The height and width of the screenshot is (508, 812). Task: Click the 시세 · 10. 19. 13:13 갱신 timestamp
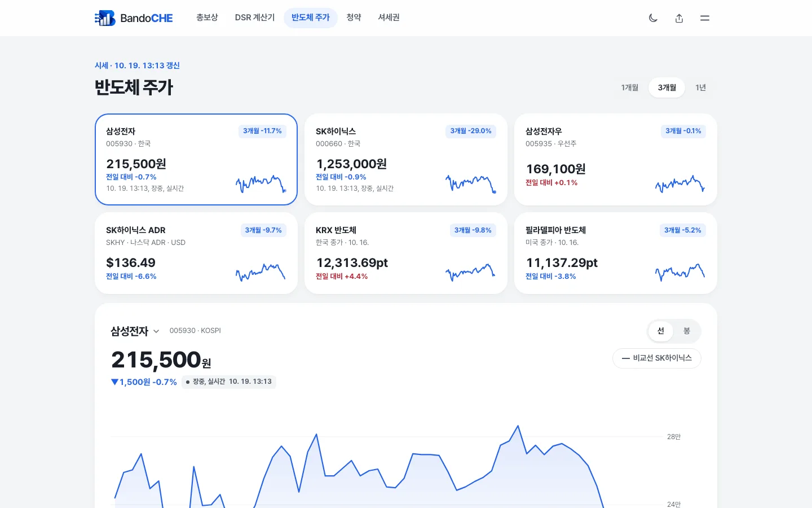pos(137,65)
